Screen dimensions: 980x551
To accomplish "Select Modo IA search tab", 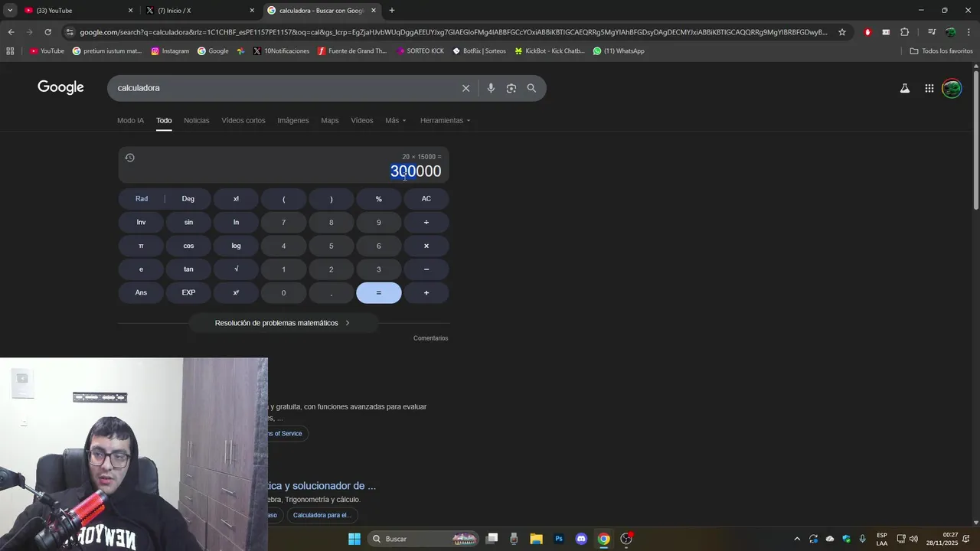I will (x=130, y=120).
